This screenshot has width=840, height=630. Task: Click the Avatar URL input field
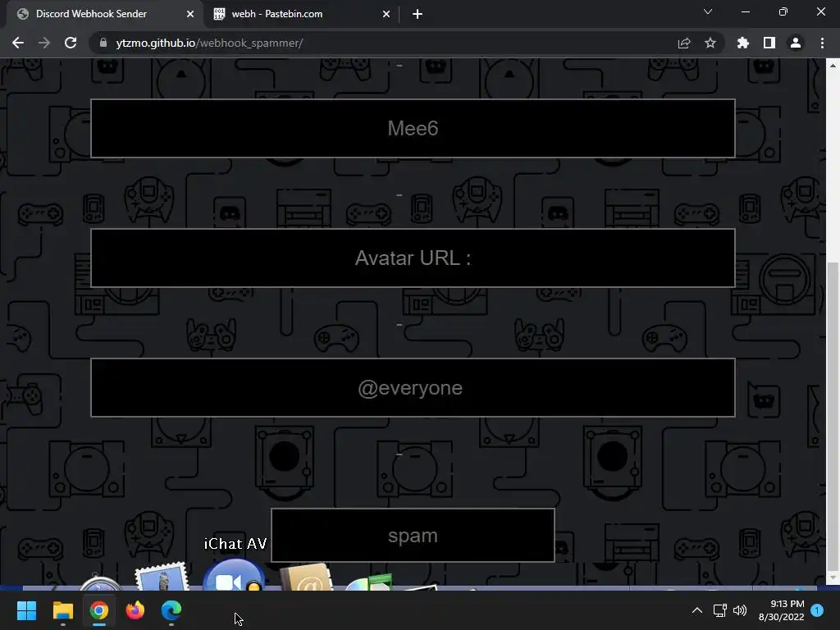(413, 258)
